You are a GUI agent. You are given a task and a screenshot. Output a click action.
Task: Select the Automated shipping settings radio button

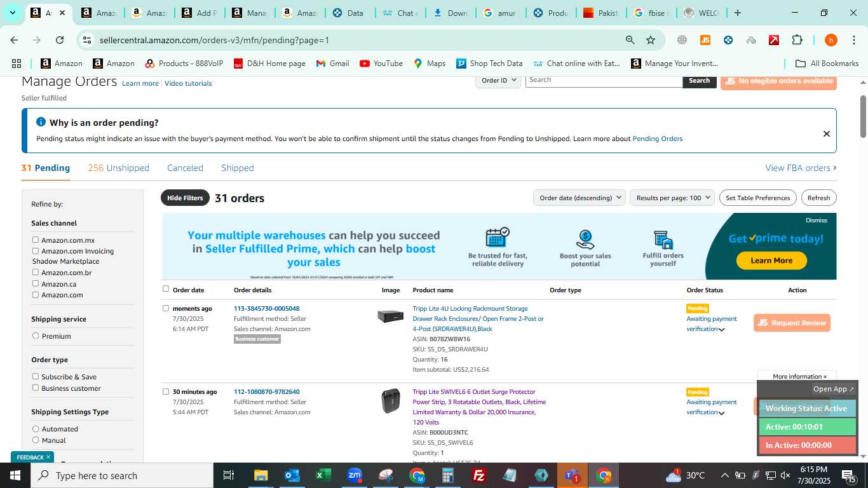pyautogui.click(x=36, y=429)
